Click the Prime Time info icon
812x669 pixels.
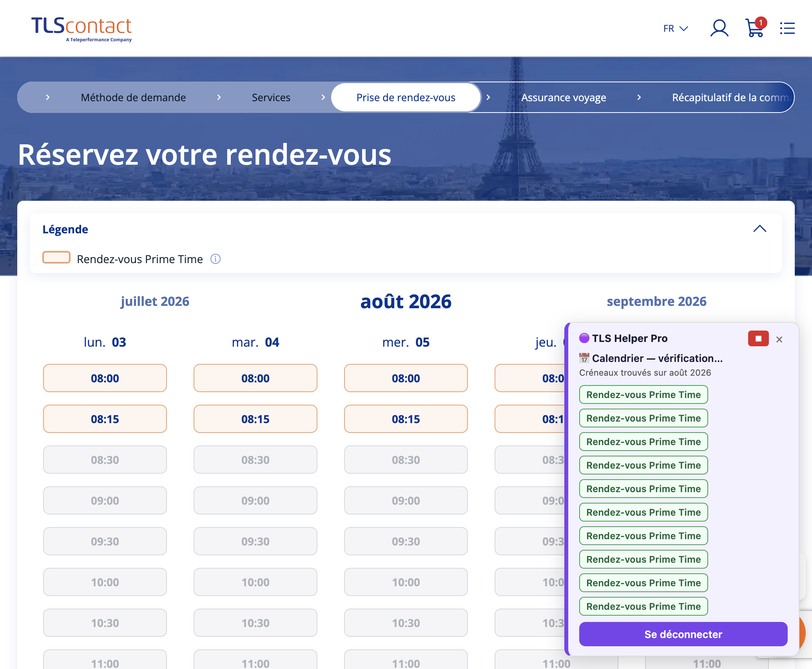tap(216, 259)
